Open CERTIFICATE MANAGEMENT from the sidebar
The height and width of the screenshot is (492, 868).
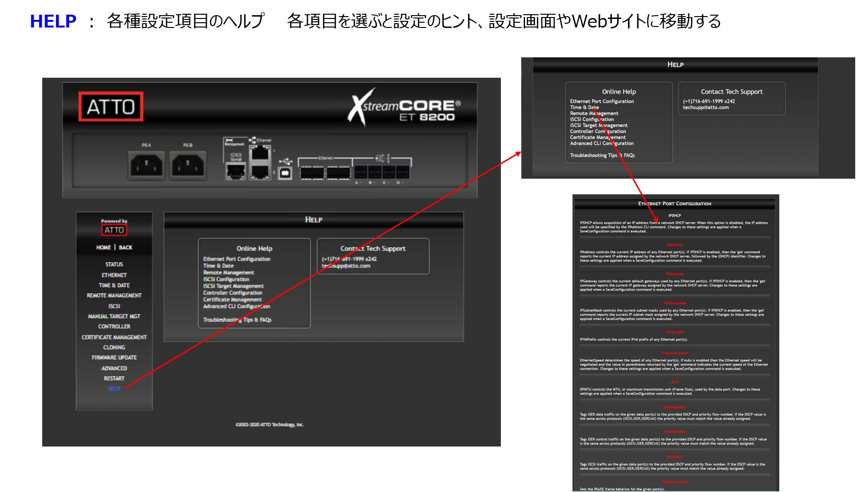pos(114,337)
